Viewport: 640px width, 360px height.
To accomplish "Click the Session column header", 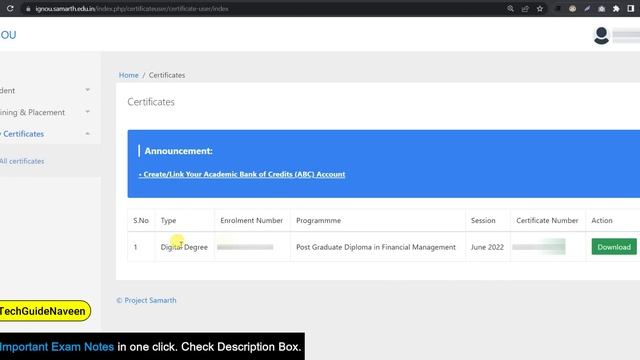I will pos(483,220).
